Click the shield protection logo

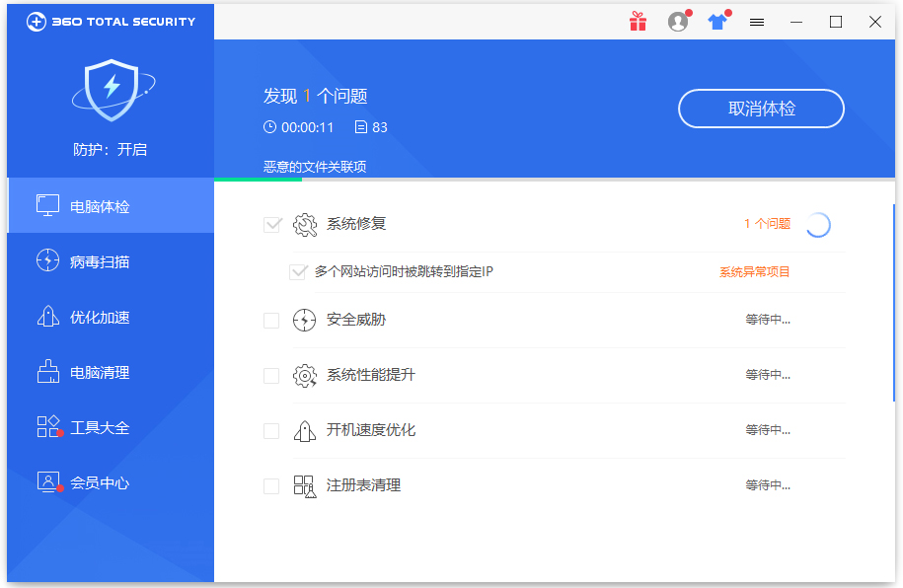click(113, 89)
